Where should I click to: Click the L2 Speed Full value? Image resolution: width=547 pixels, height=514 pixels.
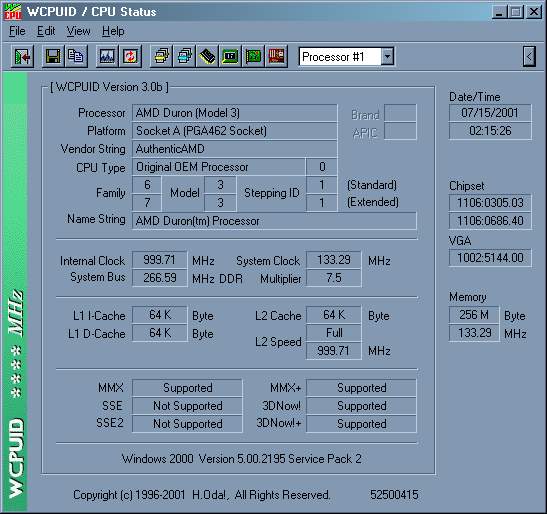pyautogui.click(x=334, y=333)
